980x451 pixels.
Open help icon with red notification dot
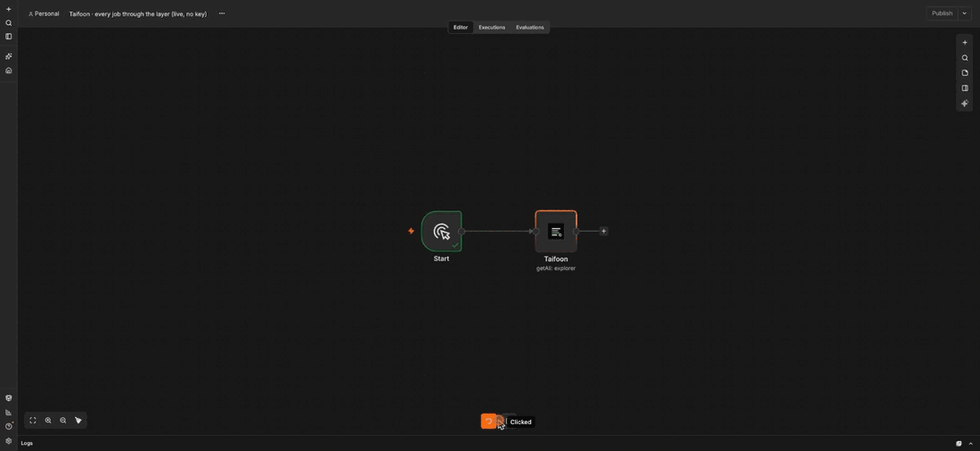point(9,426)
